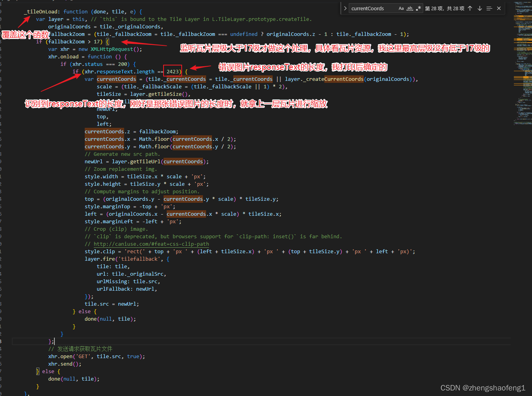Click 'newUrl = layer.getTileUrl(currentCoords);' line
The height and width of the screenshot is (396, 532).
point(147,162)
